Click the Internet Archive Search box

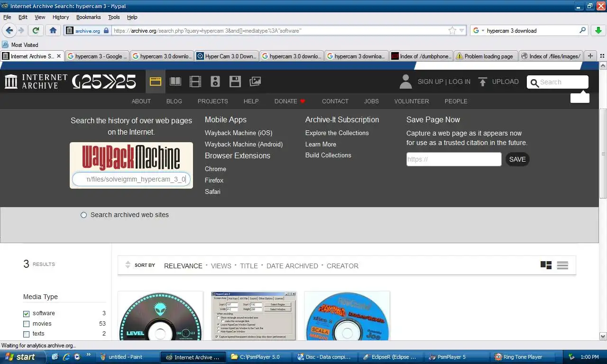click(x=558, y=82)
